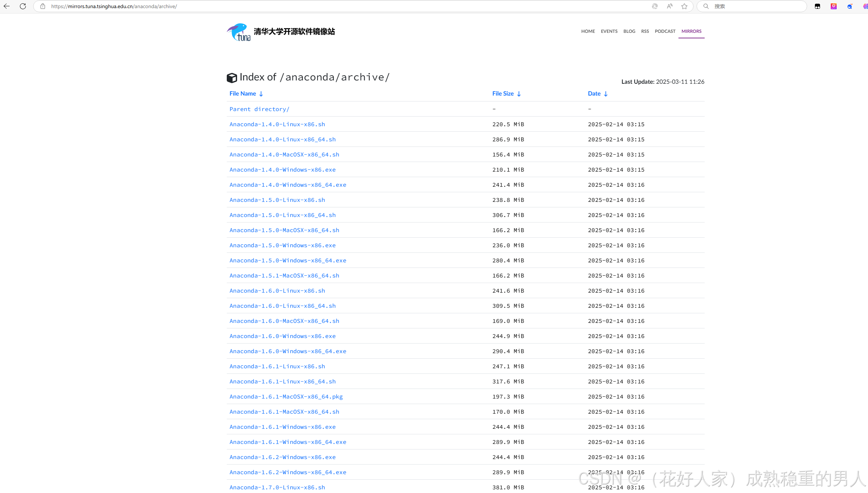
Task: Open the HOME navigation item
Action: point(588,31)
